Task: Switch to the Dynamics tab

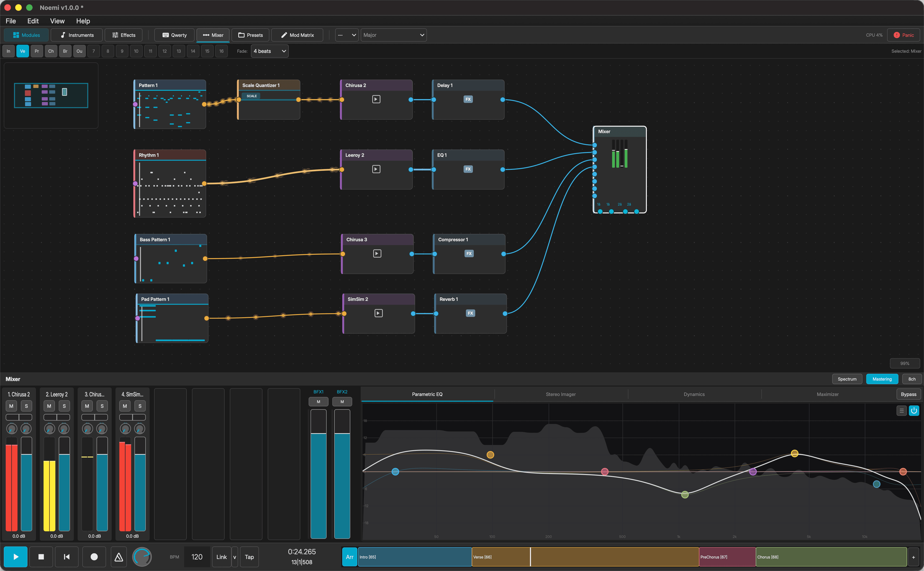Action: (694, 394)
